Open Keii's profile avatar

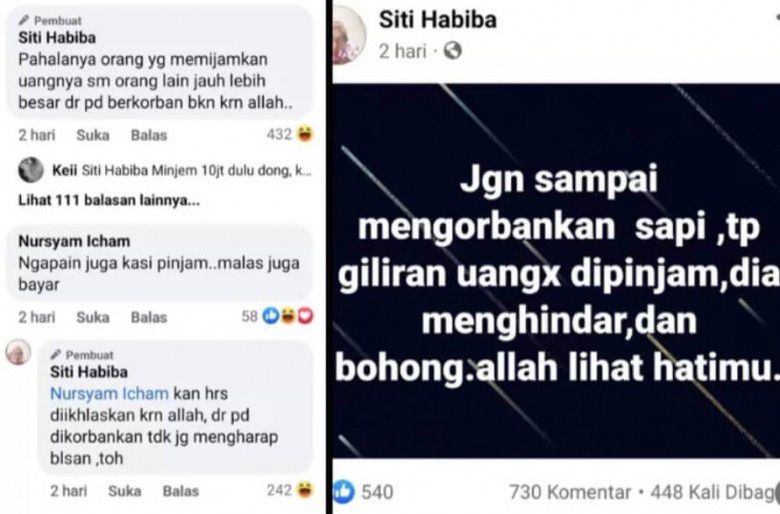tap(31, 170)
